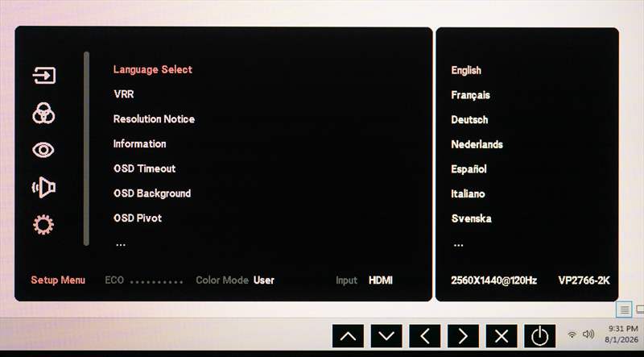Click the ECO dotted level indicator
Screen dimensions: 644x357
coord(156,282)
